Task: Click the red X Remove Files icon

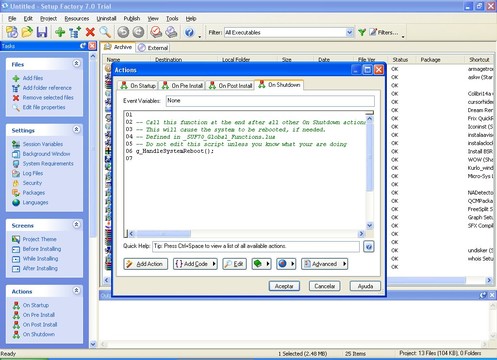Action: tap(90, 32)
